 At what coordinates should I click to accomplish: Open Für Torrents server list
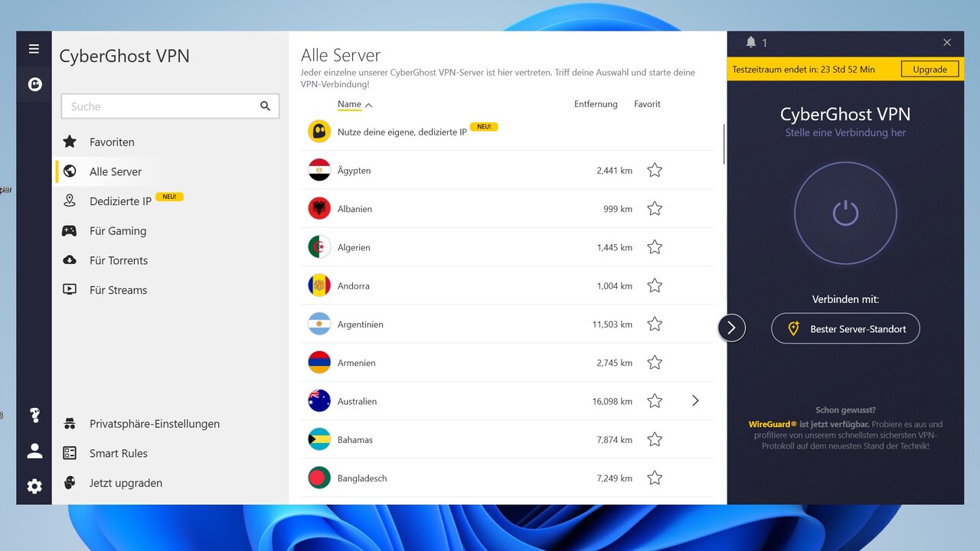119,260
